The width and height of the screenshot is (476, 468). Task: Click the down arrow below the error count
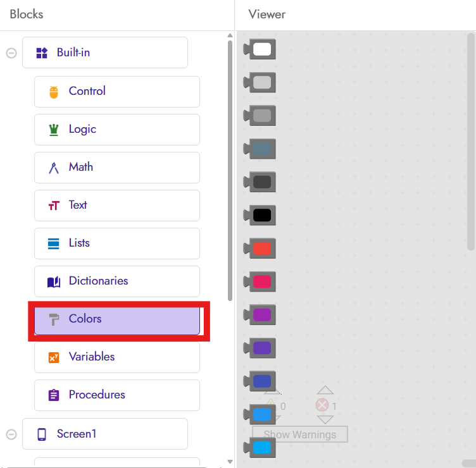point(325,419)
